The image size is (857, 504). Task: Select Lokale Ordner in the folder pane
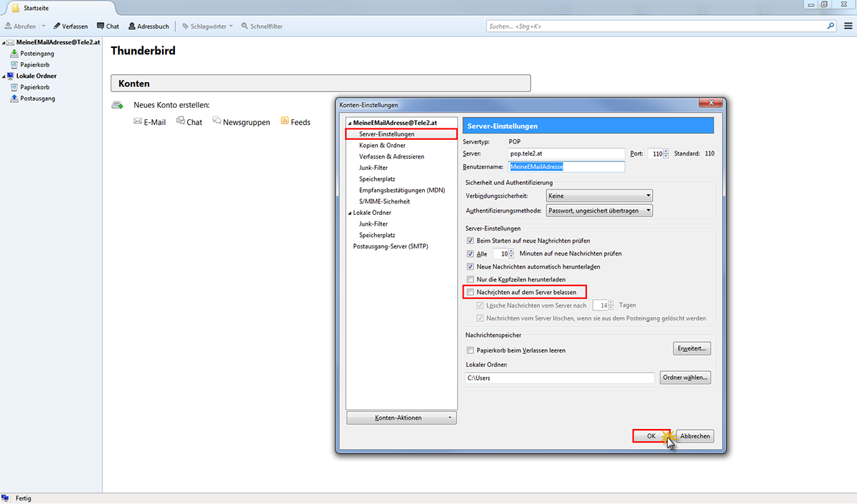coord(36,76)
